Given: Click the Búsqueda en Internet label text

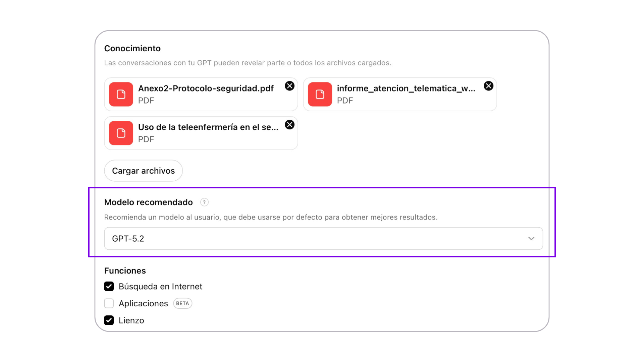Looking at the screenshot, I should (x=160, y=287).
